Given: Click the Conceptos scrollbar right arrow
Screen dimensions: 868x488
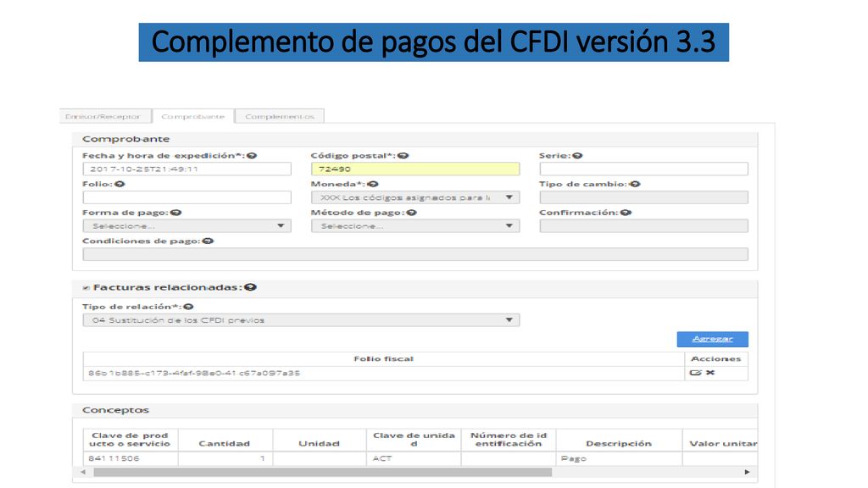Looking at the screenshot, I should pos(748,473).
